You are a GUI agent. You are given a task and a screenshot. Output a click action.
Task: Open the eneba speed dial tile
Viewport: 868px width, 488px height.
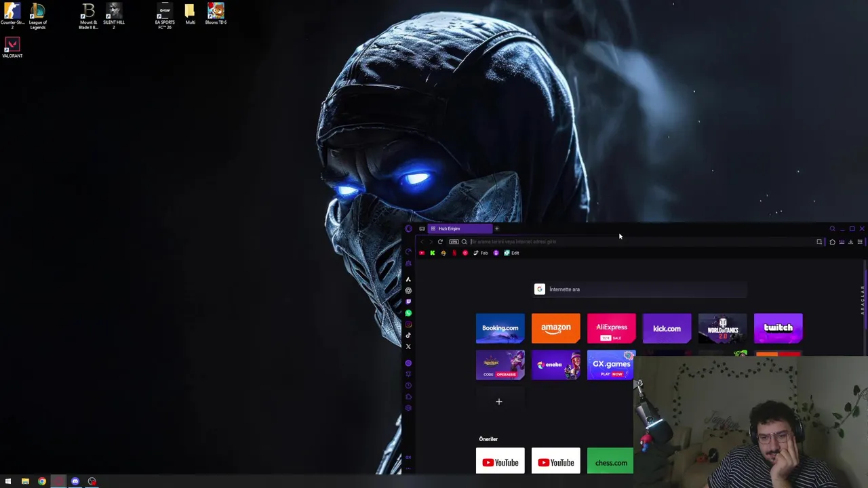click(556, 365)
